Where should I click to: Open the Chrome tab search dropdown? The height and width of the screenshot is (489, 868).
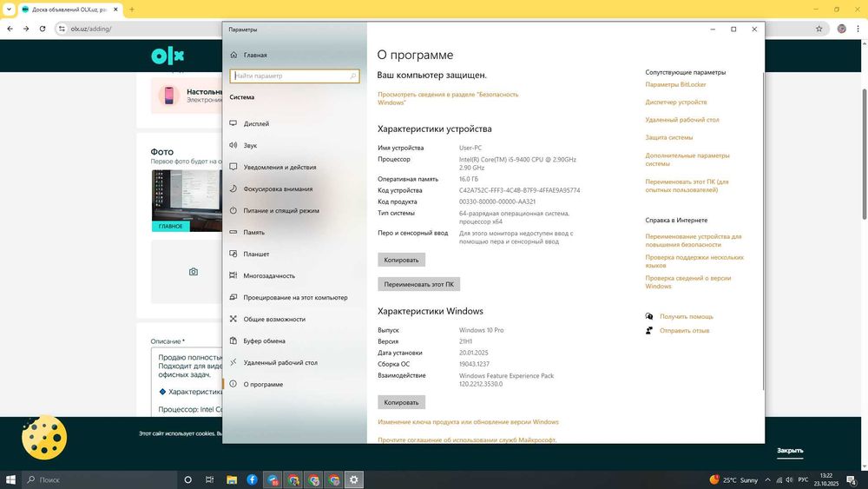coord(9,10)
